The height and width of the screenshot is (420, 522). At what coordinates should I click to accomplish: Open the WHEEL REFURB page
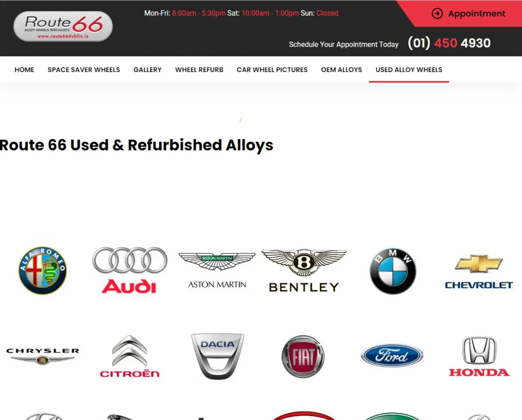coord(199,70)
